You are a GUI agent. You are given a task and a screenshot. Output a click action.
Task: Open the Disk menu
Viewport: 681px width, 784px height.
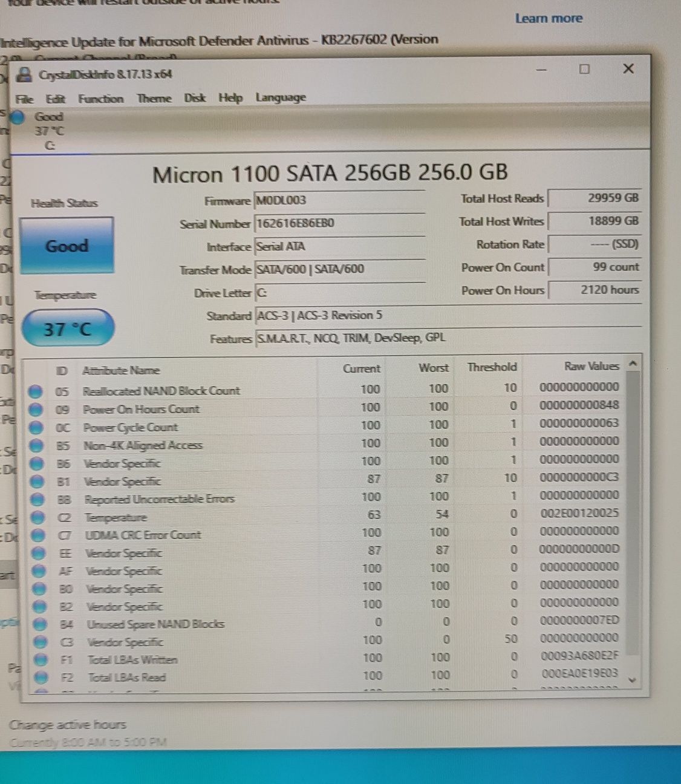click(x=195, y=98)
